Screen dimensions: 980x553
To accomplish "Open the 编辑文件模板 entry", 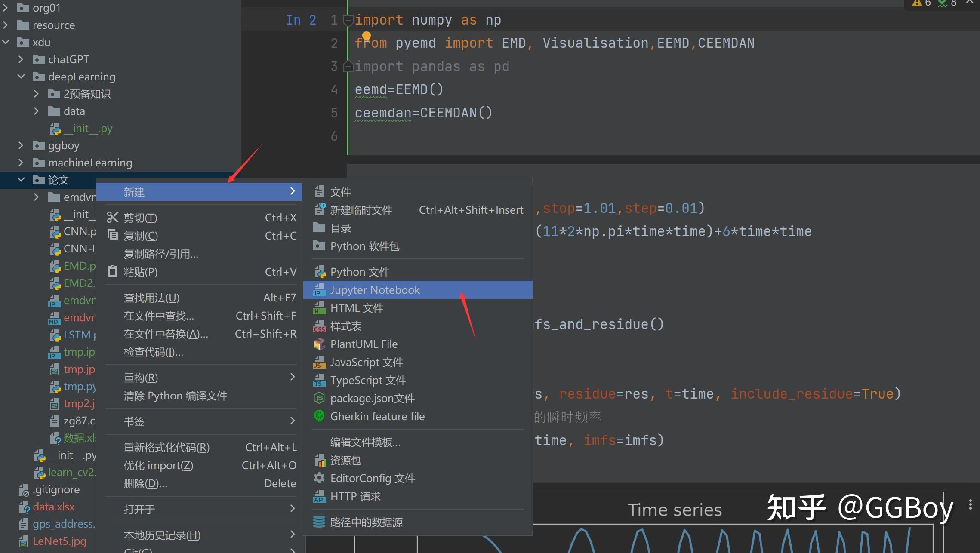I will (x=365, y=442).
